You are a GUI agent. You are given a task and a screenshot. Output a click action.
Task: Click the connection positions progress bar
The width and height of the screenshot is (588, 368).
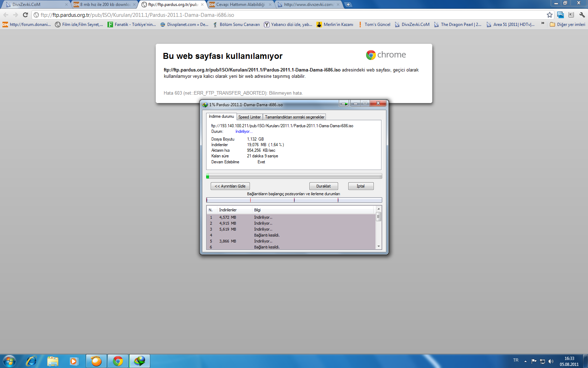pos(294,200)
